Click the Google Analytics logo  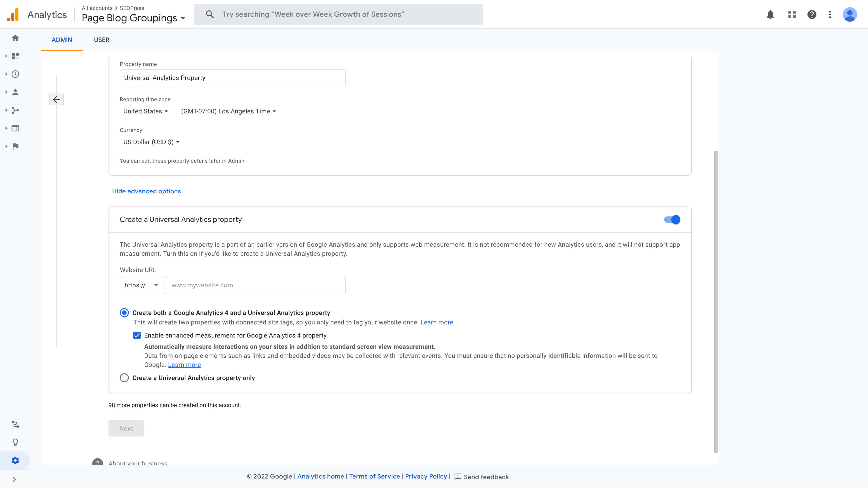[x=13, y=14]
